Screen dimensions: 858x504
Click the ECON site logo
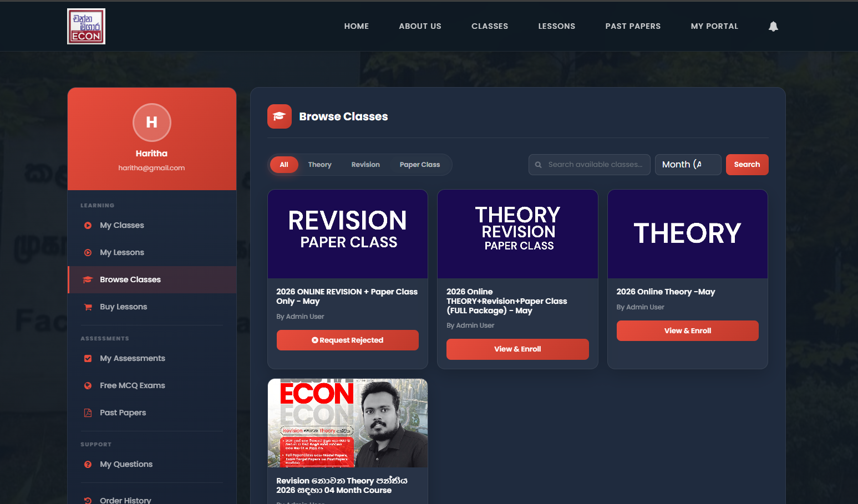86,26
